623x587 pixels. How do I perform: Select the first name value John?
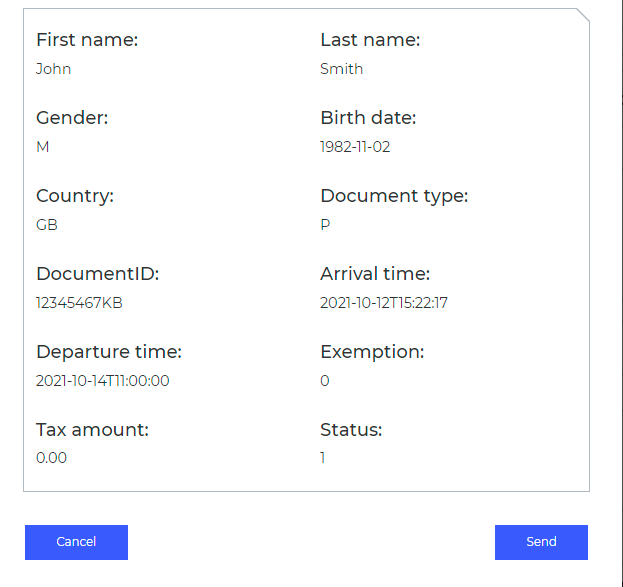tap(54, 69)
